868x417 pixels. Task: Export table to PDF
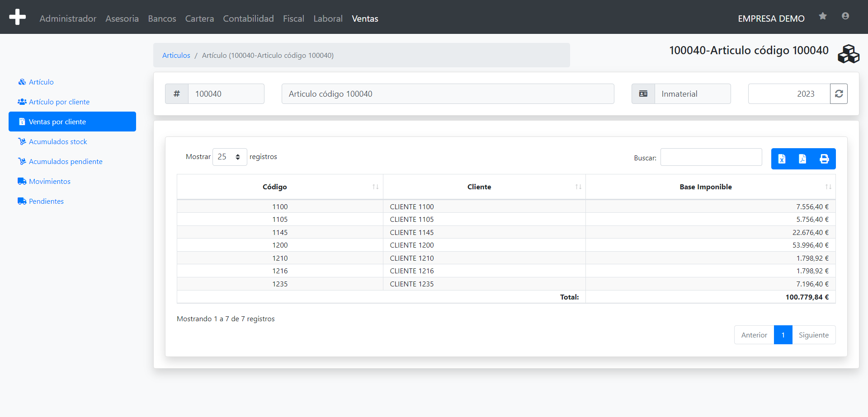(x=802, y=159)
